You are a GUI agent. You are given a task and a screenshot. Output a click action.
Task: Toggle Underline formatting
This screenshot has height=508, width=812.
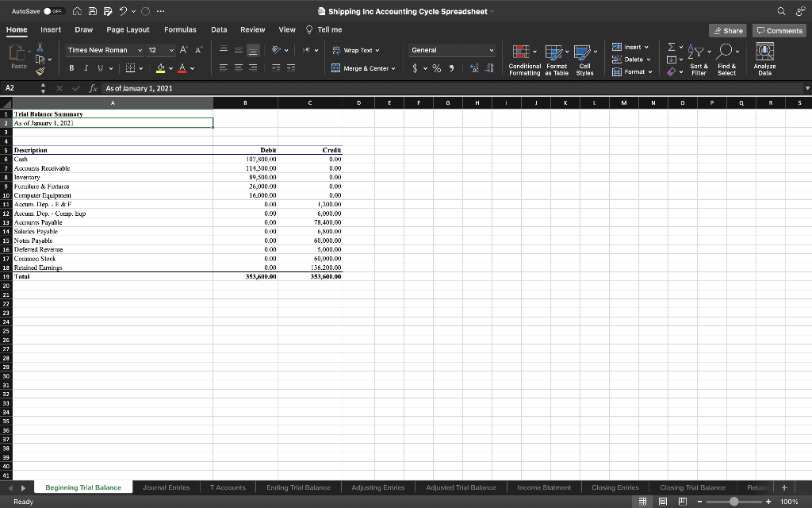(x=100, y=68)
